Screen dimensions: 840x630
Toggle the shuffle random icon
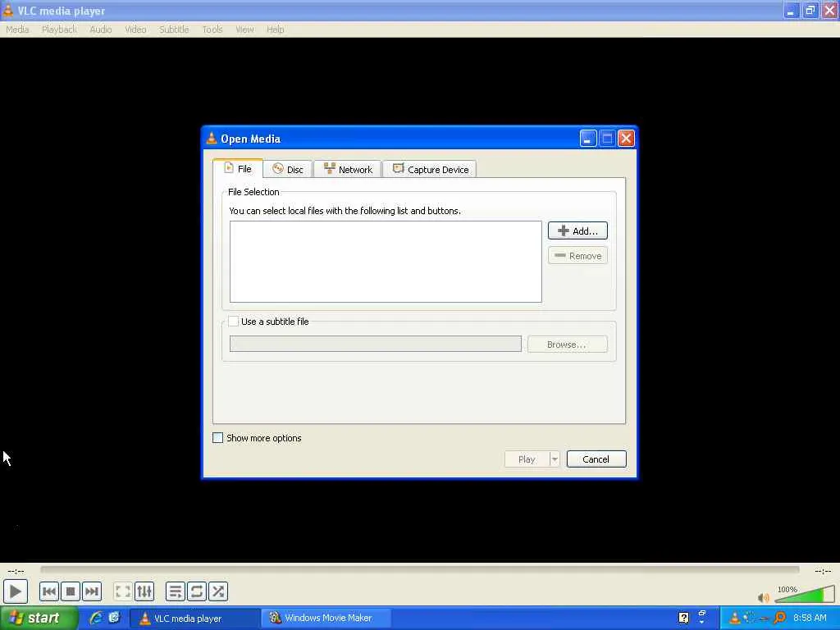(218, 591)
